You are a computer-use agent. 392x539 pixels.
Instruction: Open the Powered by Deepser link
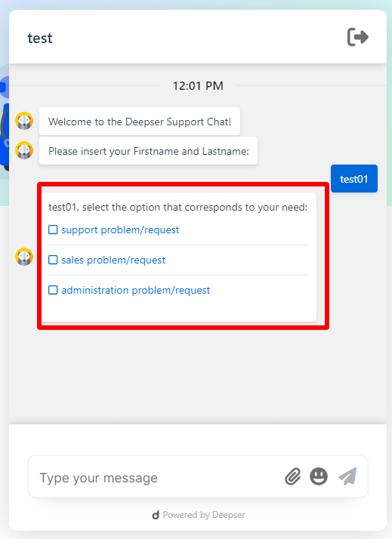204,515
